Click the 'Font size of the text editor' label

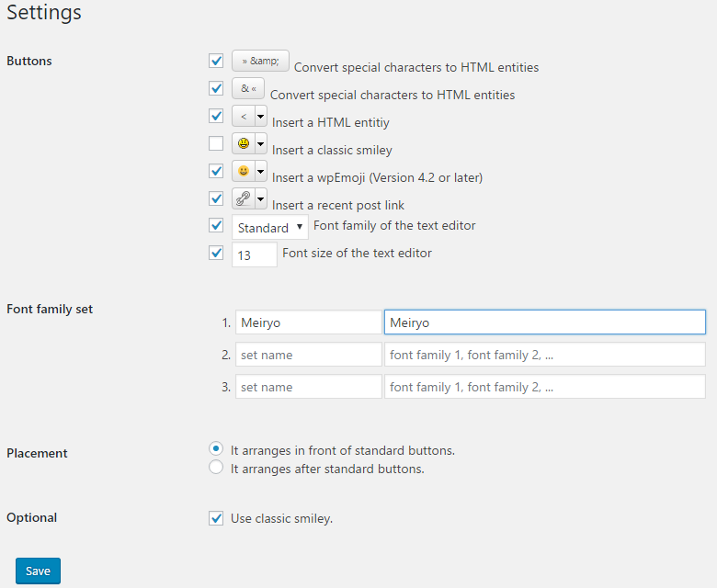coord(358,253)
